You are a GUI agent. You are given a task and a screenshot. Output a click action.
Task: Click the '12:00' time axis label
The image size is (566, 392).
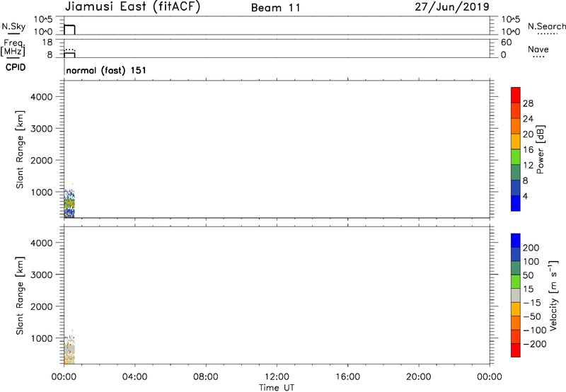coord(277,377)
